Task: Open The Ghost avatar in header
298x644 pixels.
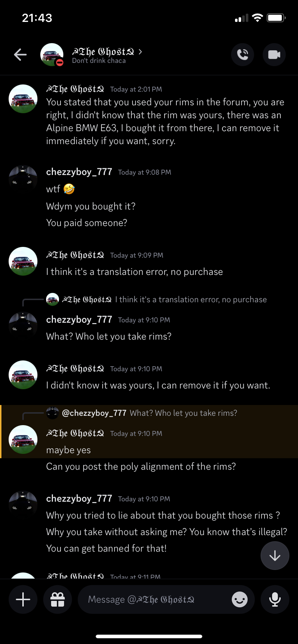Action: click(x=52, y=55)
